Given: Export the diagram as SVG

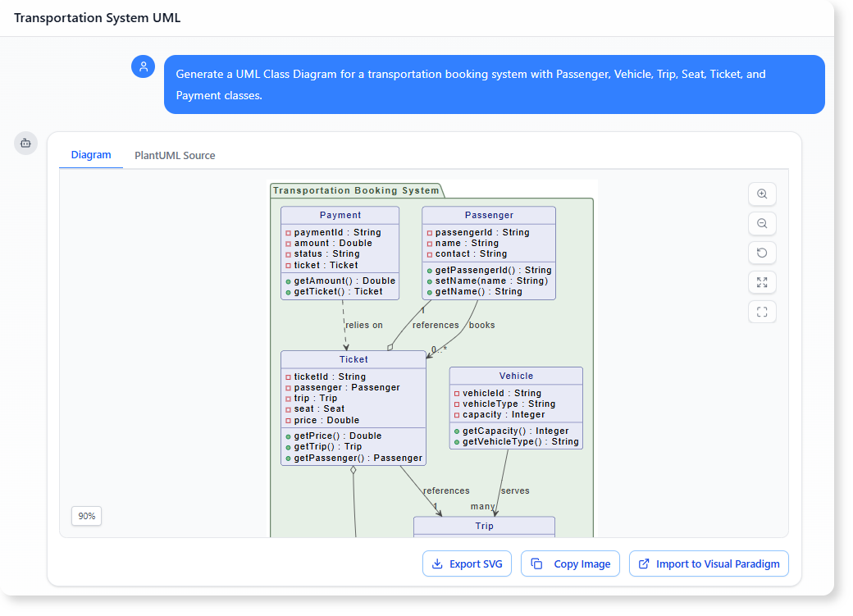Looking at the screenshot, I should click(x=467, y=564).
